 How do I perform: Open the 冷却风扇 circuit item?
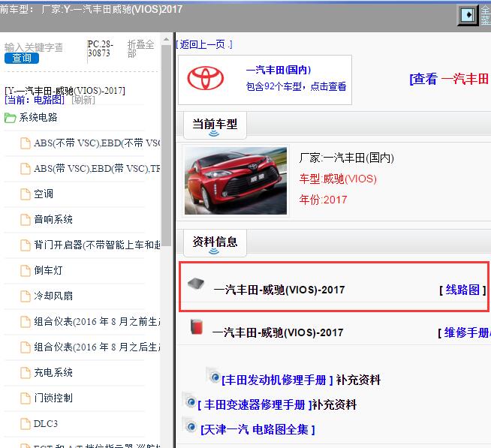(x=53, y=296)
